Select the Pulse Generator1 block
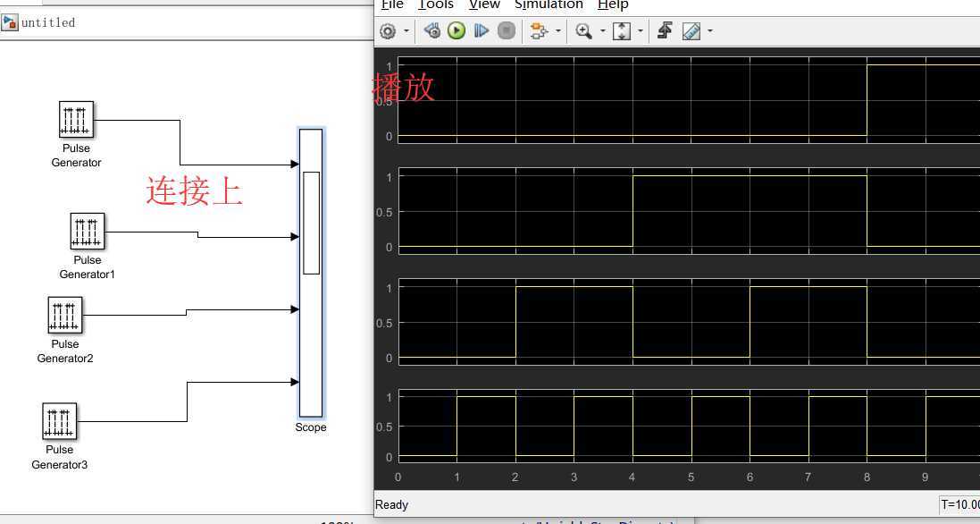Viewport: 980px width, 524px height. pyautogui.click(x=88, y=232)
